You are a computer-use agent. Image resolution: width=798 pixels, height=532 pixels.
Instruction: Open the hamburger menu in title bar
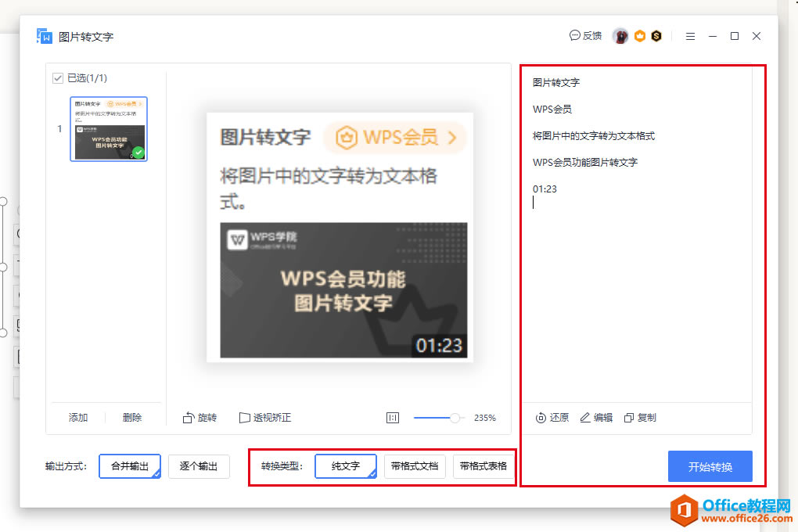tap(690, 36)
